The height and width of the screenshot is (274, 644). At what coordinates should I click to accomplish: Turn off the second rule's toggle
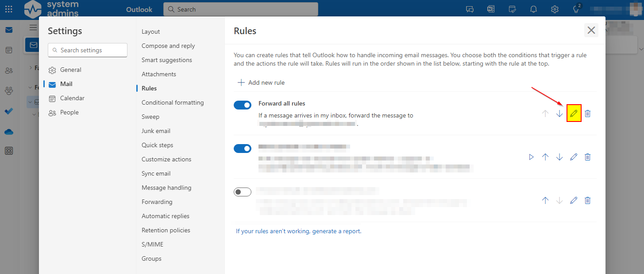click(243, 149)
